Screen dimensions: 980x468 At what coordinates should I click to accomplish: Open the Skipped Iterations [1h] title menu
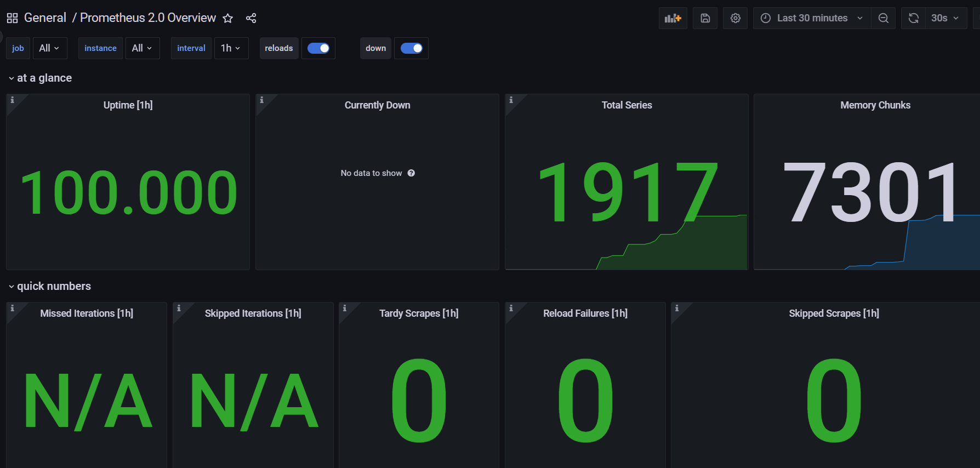(253, 313)
